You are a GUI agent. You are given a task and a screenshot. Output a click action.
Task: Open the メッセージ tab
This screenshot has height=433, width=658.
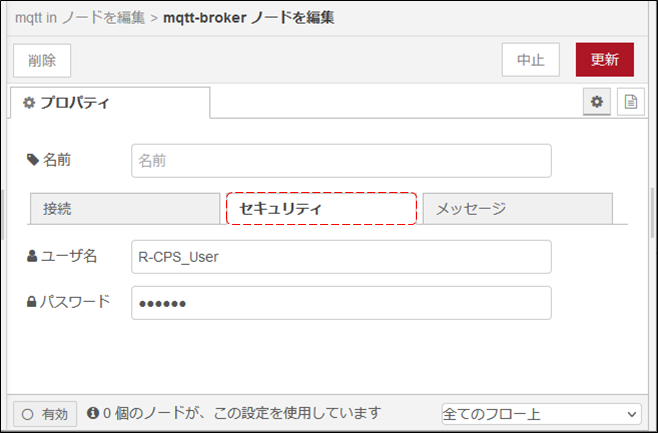[x=516, y=209]
